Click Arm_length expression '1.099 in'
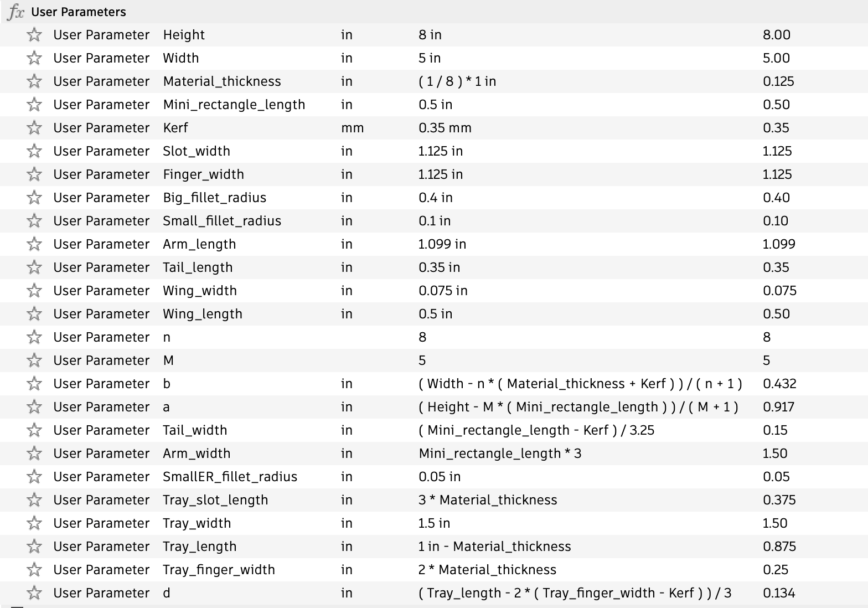The image size is (868, 608). coord(442,244)
